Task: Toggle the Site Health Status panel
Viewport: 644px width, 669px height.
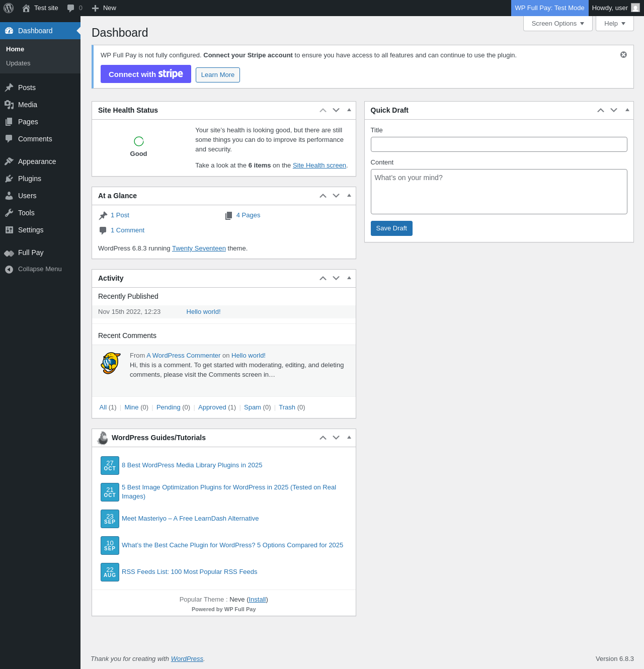Action: point(349,110)
